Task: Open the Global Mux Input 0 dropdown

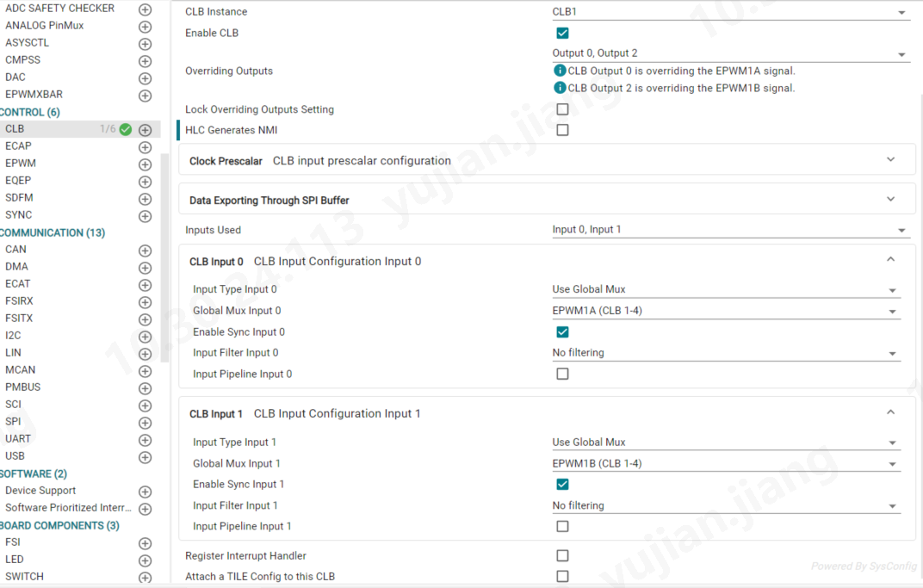Action: pos(725,311)
